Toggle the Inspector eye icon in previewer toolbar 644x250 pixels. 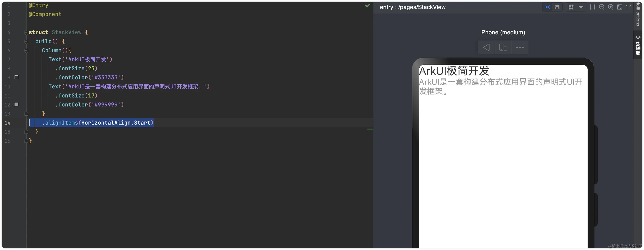tap(547, 7)
